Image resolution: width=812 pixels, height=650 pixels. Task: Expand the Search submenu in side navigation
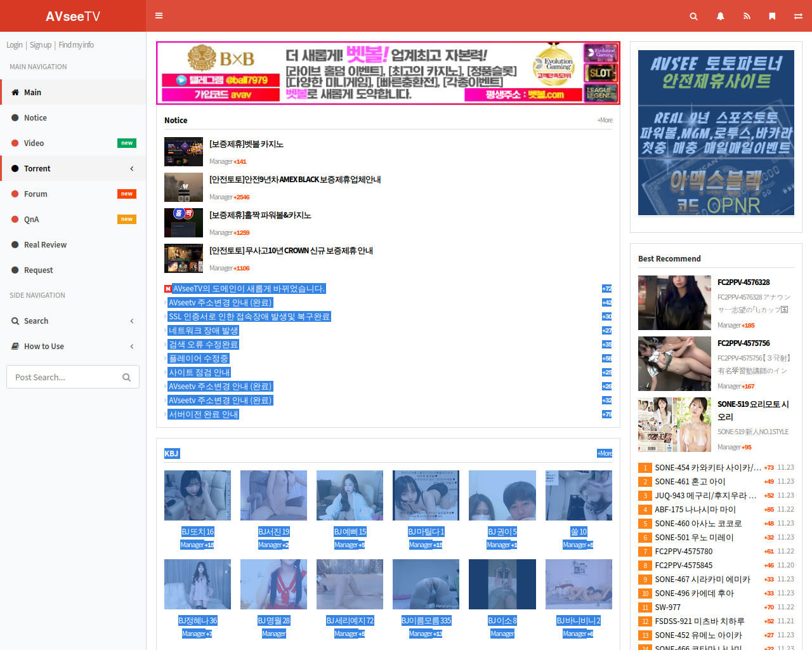132,321
